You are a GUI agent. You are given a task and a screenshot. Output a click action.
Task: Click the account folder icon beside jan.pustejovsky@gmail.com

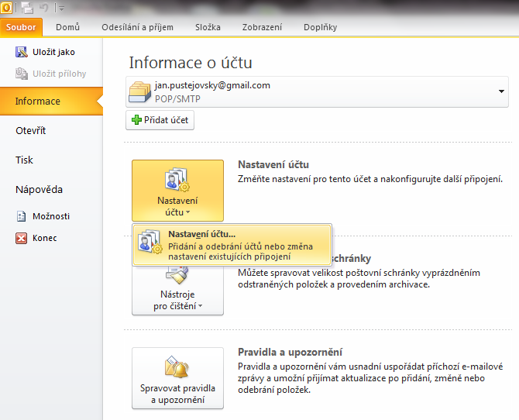pos(139,92)
